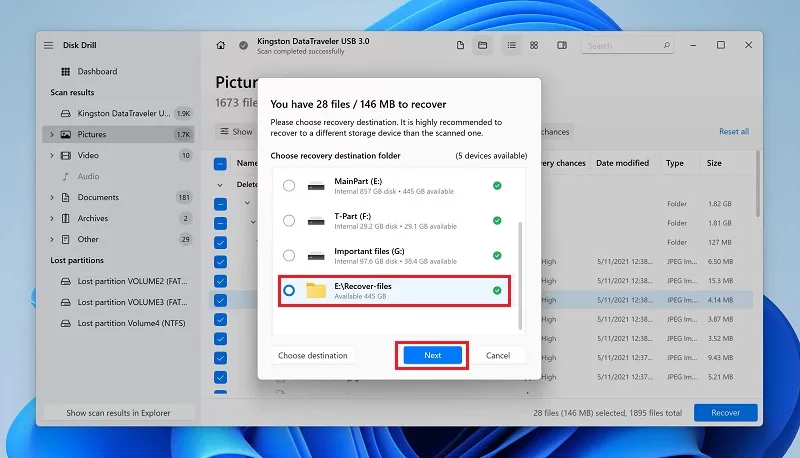Screen dimensions: 800x458
Task: Click the destination list scrollbar
Action: pyautogui.click(x=520, y=275)
